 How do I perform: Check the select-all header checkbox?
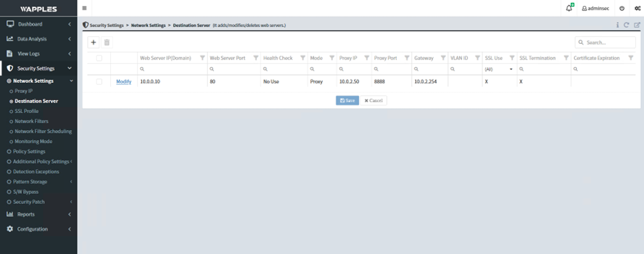click(99, 58)
